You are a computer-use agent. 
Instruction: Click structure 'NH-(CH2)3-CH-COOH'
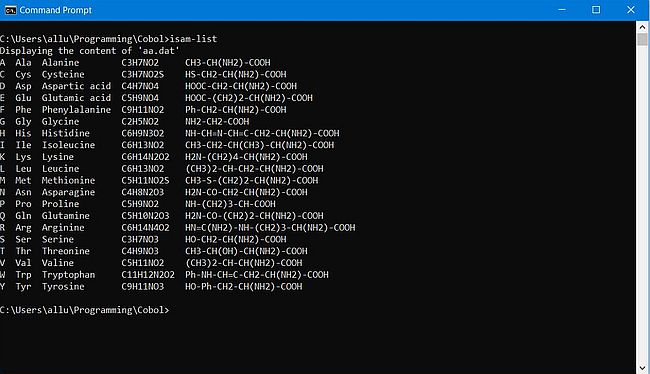tap(230, 204)
